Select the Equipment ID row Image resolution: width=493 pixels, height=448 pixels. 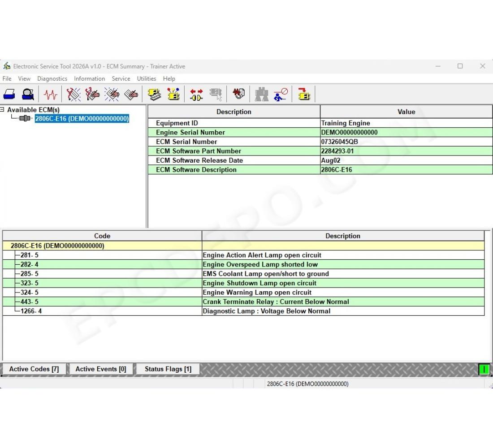(x=320, y=123)
